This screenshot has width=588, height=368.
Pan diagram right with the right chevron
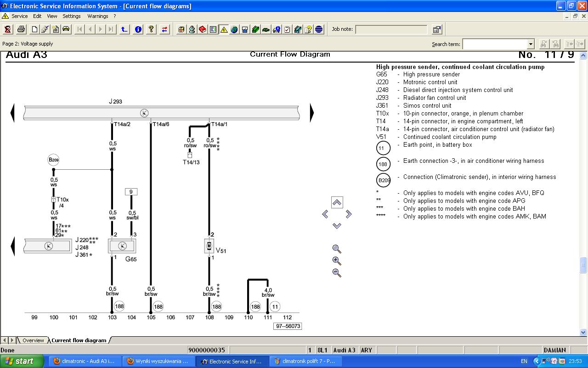(349, 214)
